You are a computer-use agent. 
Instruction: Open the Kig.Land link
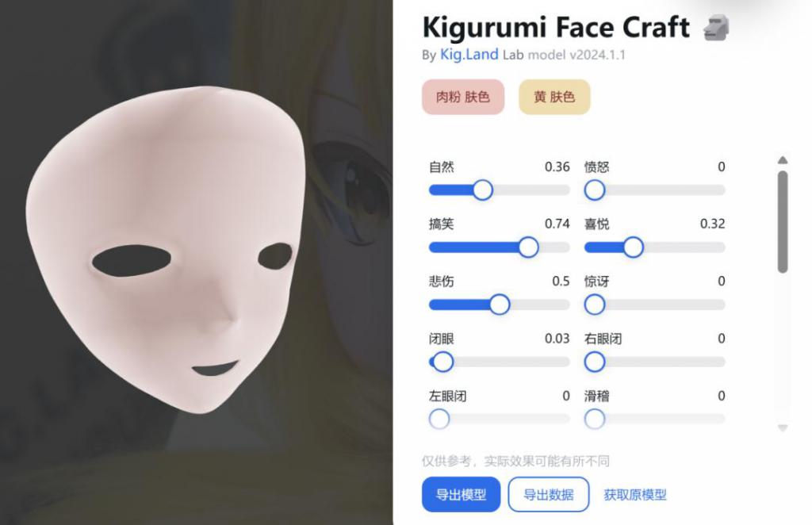(469, 55)
